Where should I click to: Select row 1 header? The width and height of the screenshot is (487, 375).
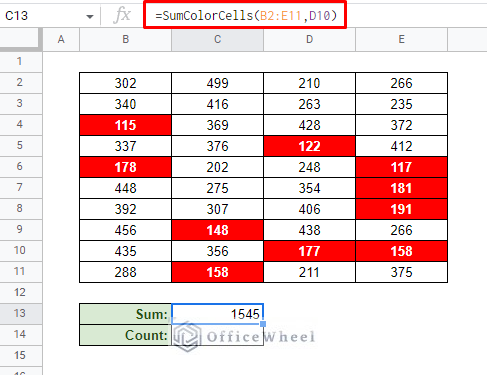pyautogui.click(x=21, y=62)
